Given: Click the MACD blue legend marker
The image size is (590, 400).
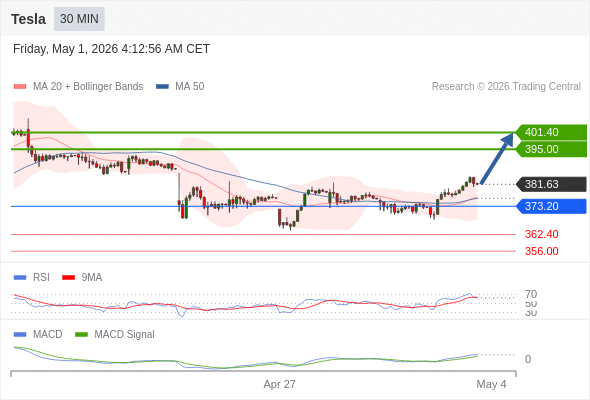Looking at the screenshot, I should (x=20, y=335).
